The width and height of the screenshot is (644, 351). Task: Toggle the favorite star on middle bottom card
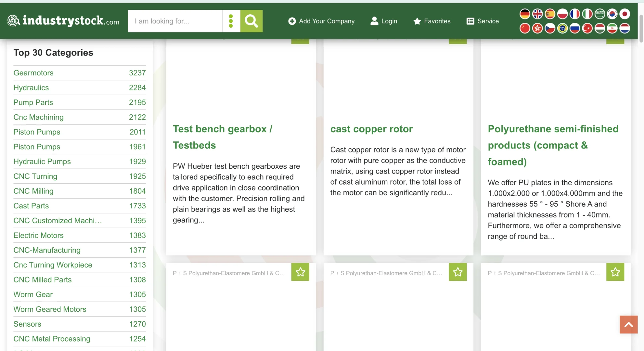point(457,272)
